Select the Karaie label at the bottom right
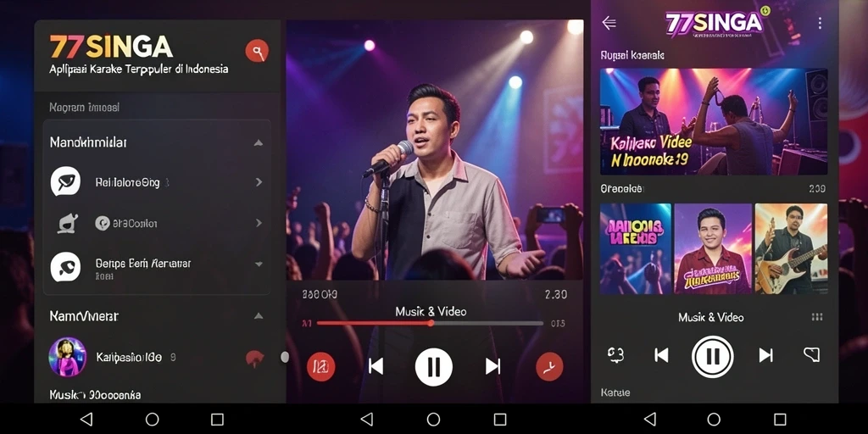 click(615, 392)
